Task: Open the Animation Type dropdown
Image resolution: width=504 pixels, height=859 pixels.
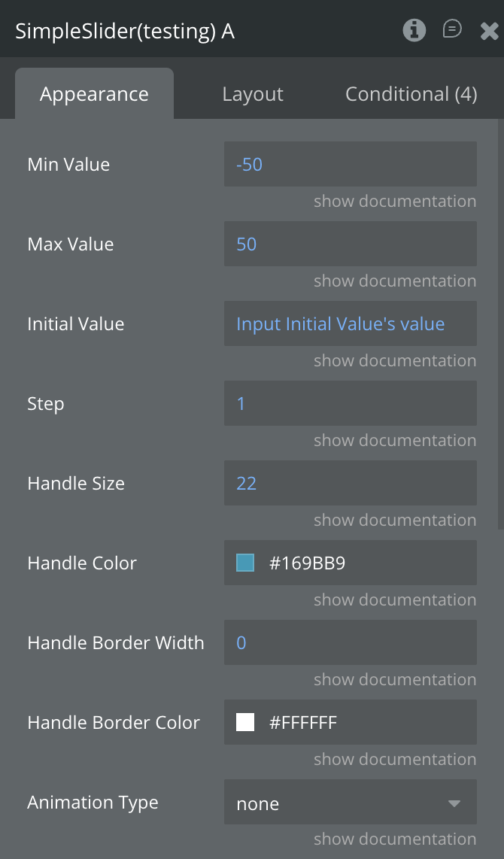Action: pyautogui.click(x=350, y=803)
